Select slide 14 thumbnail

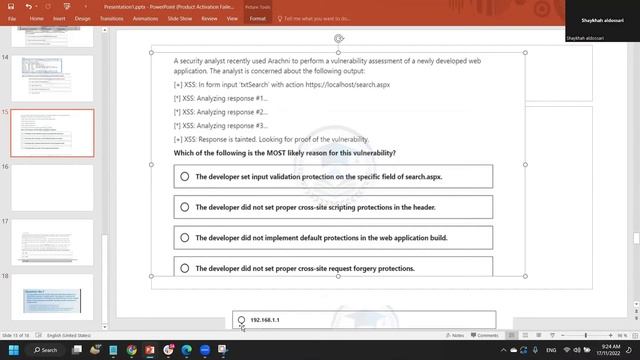(52, 78)
